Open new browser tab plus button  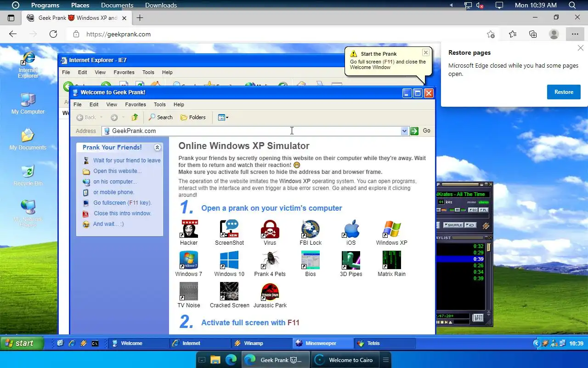[140, 18]
